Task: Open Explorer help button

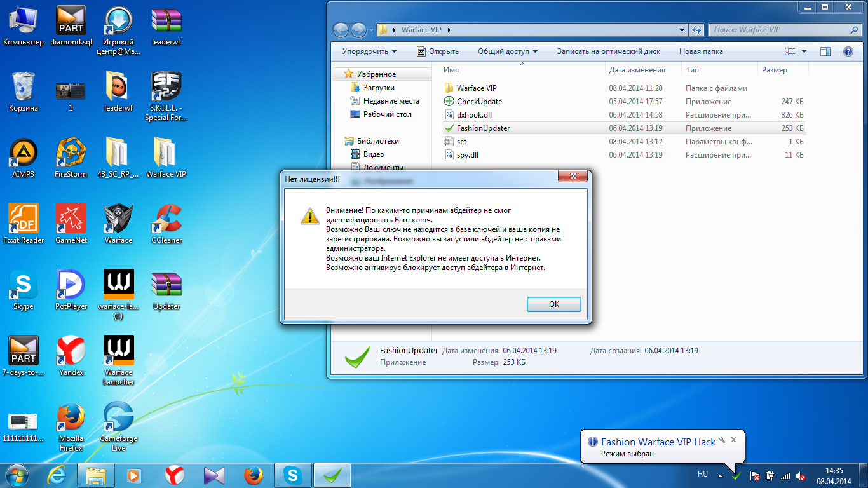Action: pos(848,51)
